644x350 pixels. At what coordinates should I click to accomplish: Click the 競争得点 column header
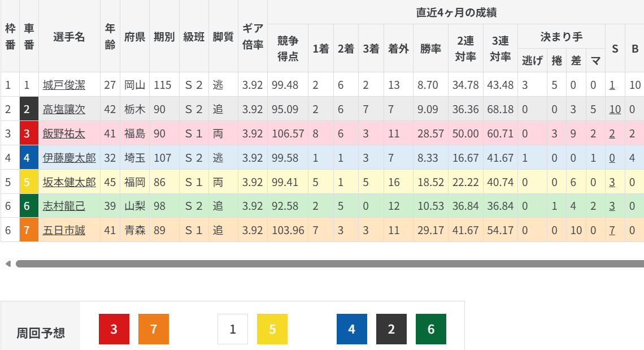(x=288, y=48)
